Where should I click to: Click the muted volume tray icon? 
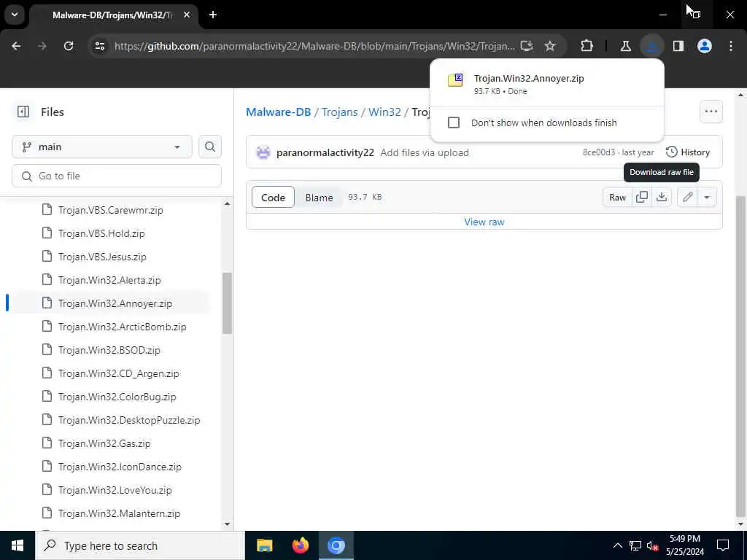(652, 546)
